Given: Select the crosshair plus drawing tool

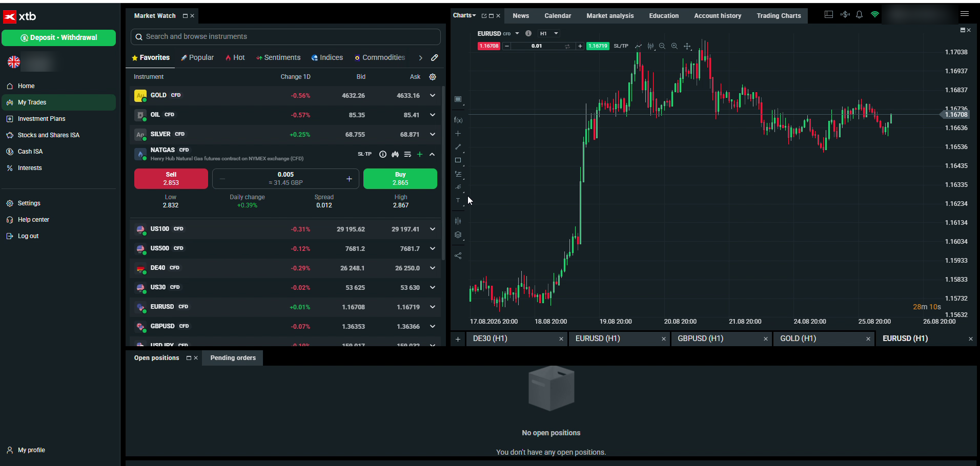Looking at the screenshot, I should [458, 134].
